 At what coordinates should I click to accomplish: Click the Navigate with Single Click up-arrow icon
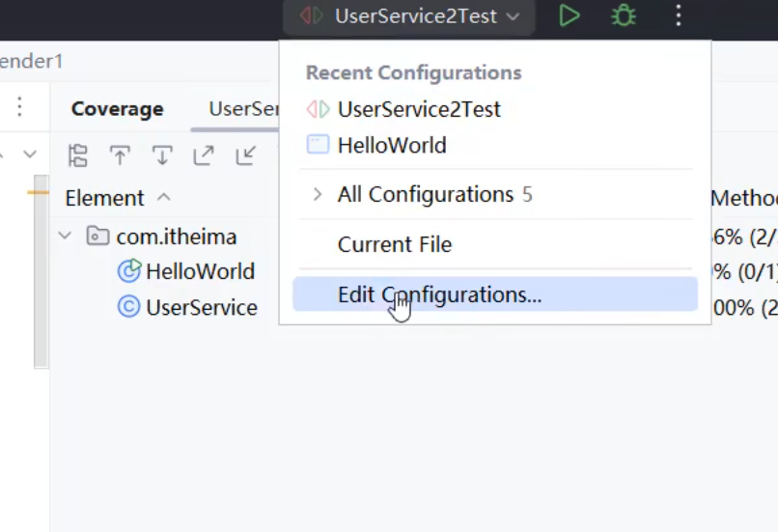[120, 155]
